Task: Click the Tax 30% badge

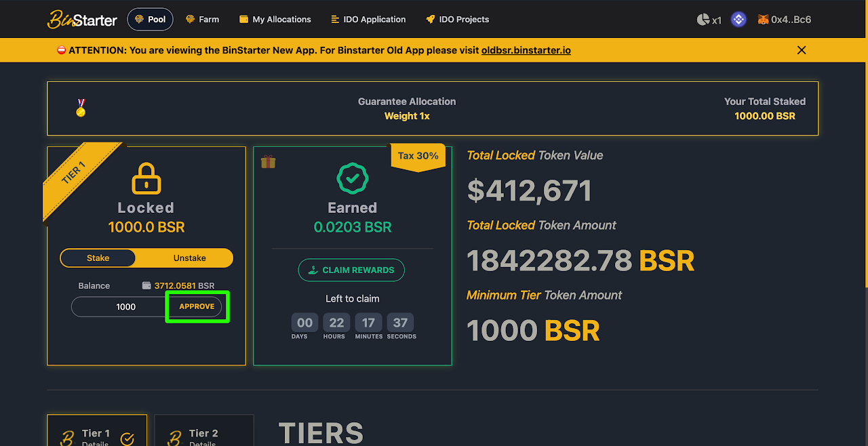Action: [x=418, y=156]
